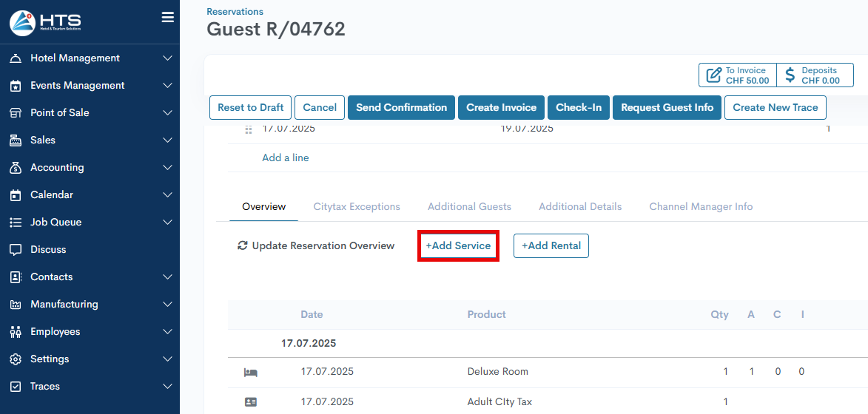
Task: Open the Reservations breadcrumb link
Action: pos(235,12)
